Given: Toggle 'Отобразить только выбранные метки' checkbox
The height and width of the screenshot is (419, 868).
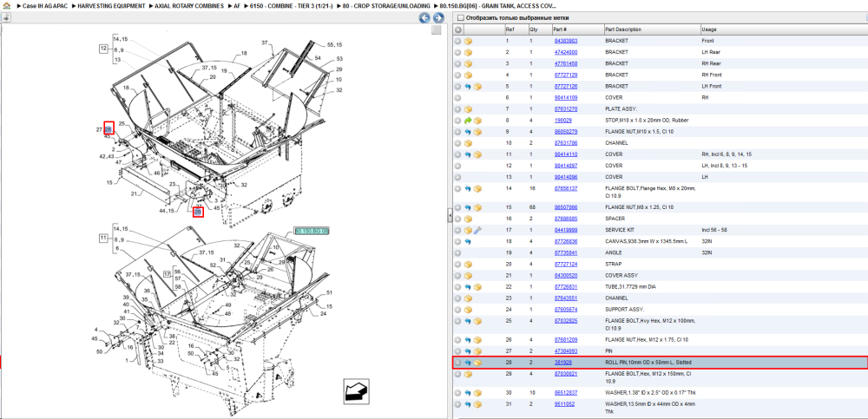Looking at the screenshot, I should click(461, 17).
